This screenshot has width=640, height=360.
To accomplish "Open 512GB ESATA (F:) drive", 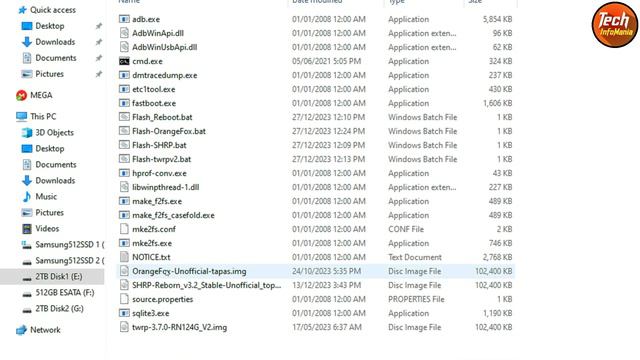I will [x=64, y=292].
